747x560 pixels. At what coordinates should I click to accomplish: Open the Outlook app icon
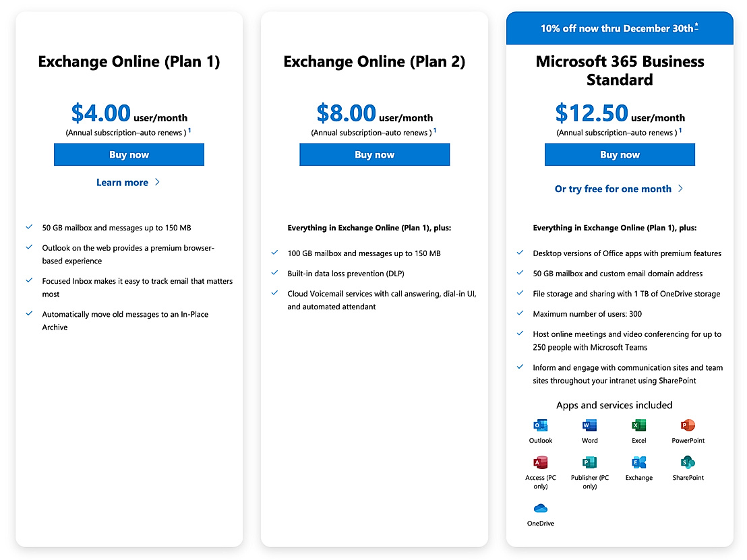tap(540, 425)
